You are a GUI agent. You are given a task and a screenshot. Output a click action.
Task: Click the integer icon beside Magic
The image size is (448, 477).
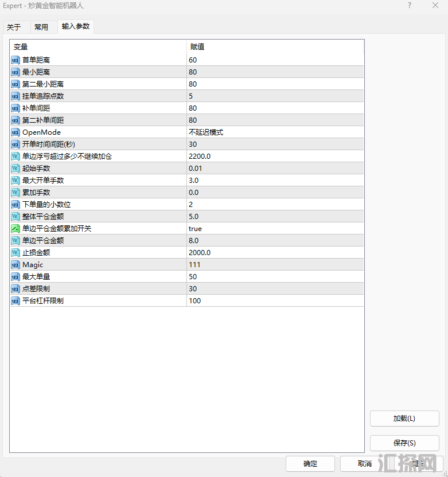[15, 265]
